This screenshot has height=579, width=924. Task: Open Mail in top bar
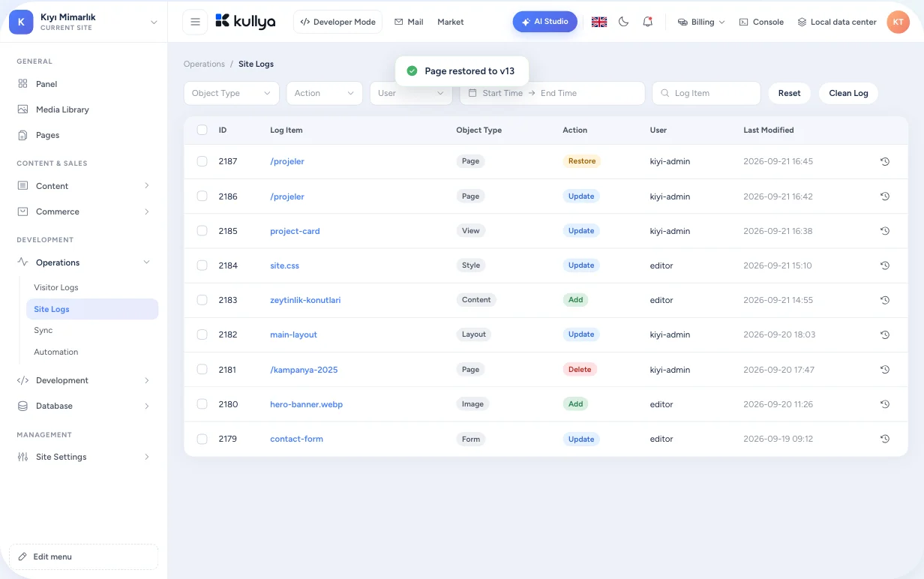tap(409, 22)
